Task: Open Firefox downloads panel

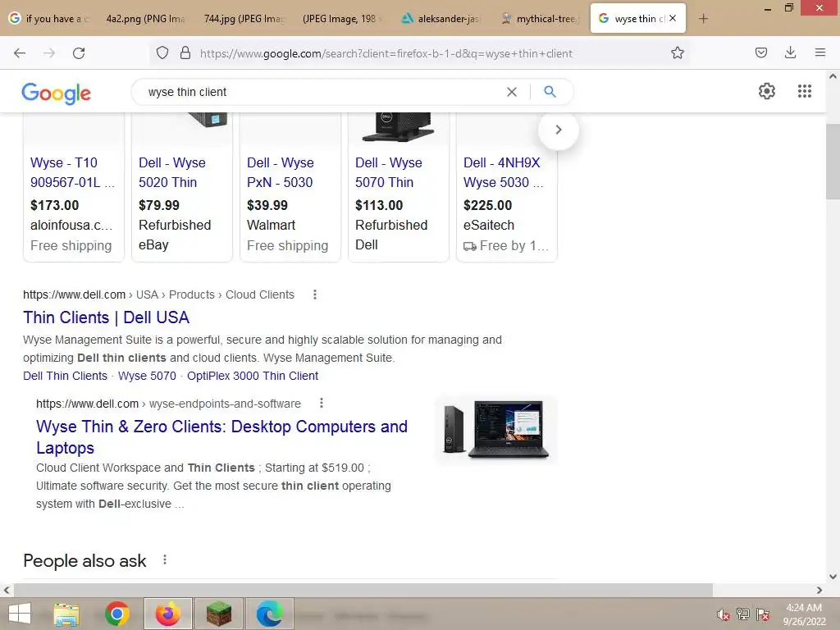Action: tap(790, 52)
